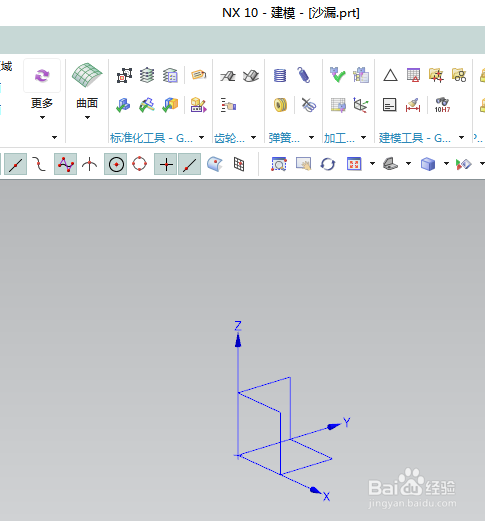Viewport: 485px width, 521px height.
Task: Select the Rotate view tool
Action: [x=328, y=164]
